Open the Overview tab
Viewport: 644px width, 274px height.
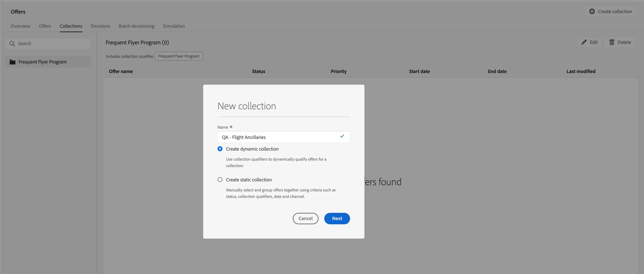21,26
